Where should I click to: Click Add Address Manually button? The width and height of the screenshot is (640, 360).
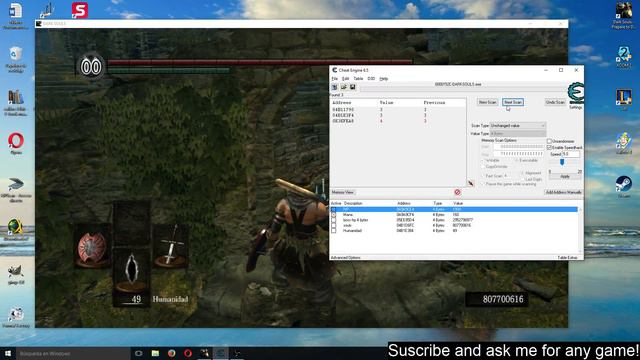click(563, 192)
